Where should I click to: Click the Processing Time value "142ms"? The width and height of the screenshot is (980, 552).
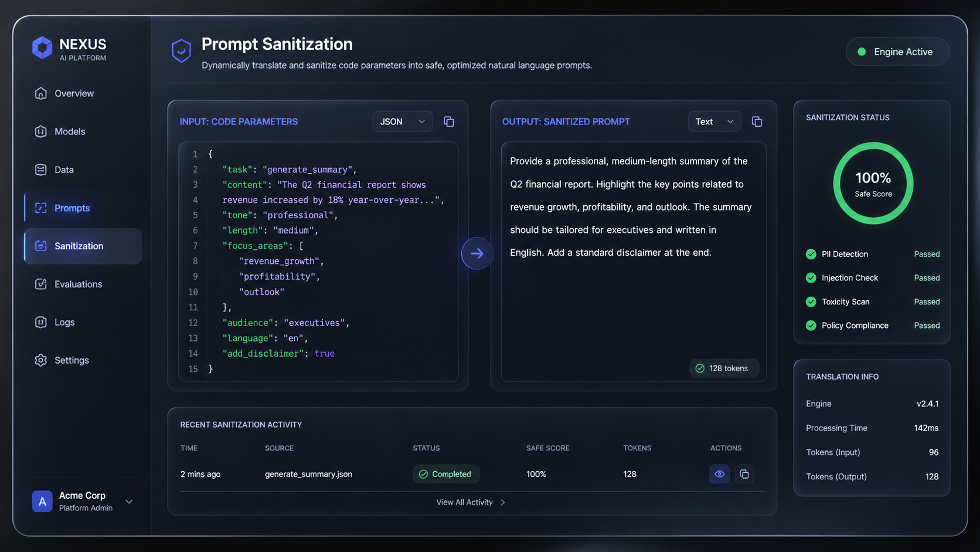tap(926, 428)
